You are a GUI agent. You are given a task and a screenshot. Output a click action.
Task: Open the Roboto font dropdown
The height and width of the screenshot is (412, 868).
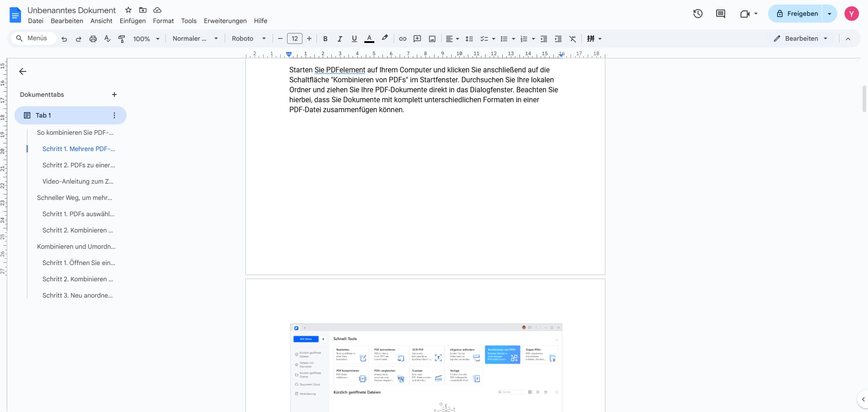point(249,39)
